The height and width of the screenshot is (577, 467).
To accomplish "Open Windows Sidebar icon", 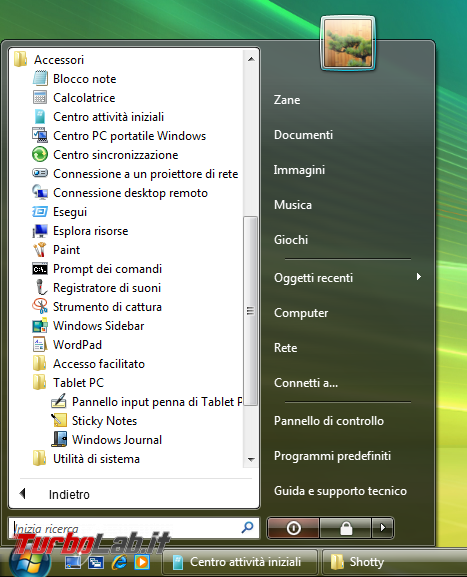I will coord(40,326).
